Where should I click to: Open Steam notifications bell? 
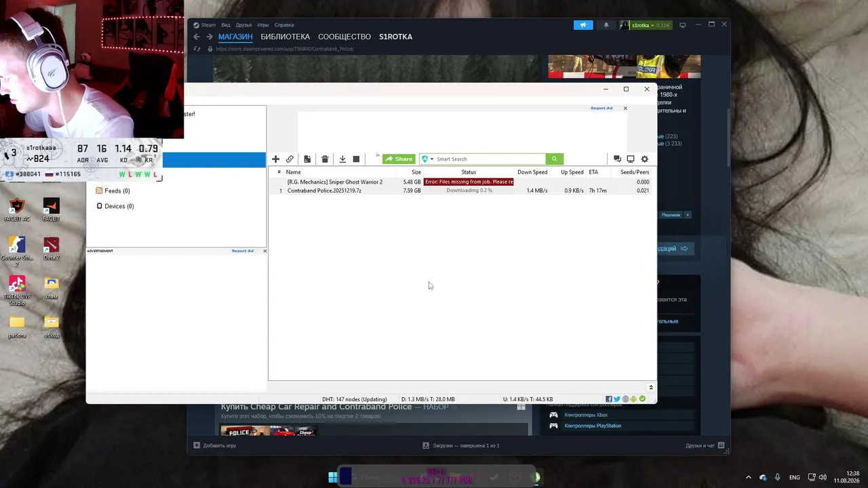pyautogui.click(x=606, y=25)
